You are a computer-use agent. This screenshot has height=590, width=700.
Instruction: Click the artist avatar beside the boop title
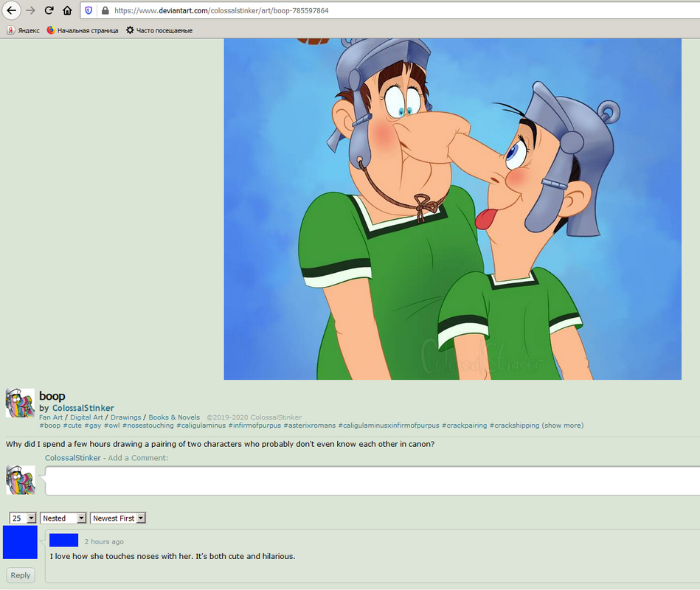click(x=20, y=403)
